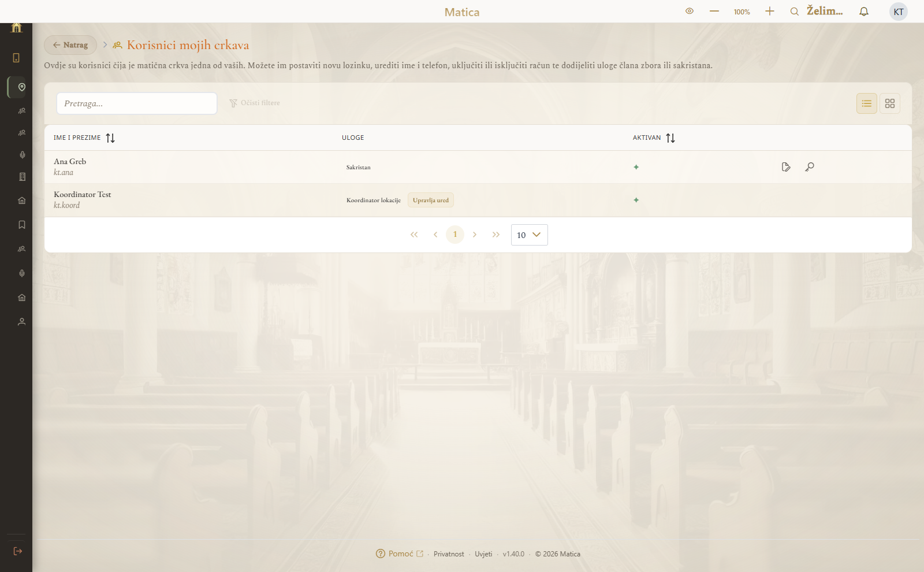This screenshot has height=572, width=924.
Task: Open the notifications bell
Action: 864,12
